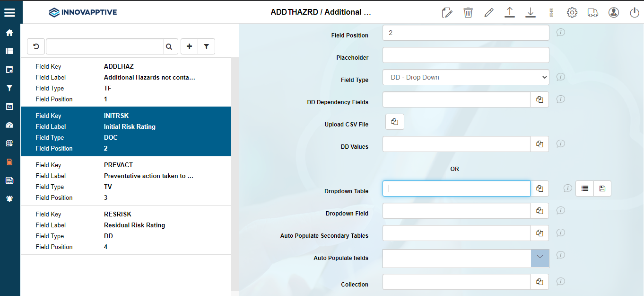Click the save icon beside Dropdown Table
The image size is (644, 296).
(x=602, y=188)
